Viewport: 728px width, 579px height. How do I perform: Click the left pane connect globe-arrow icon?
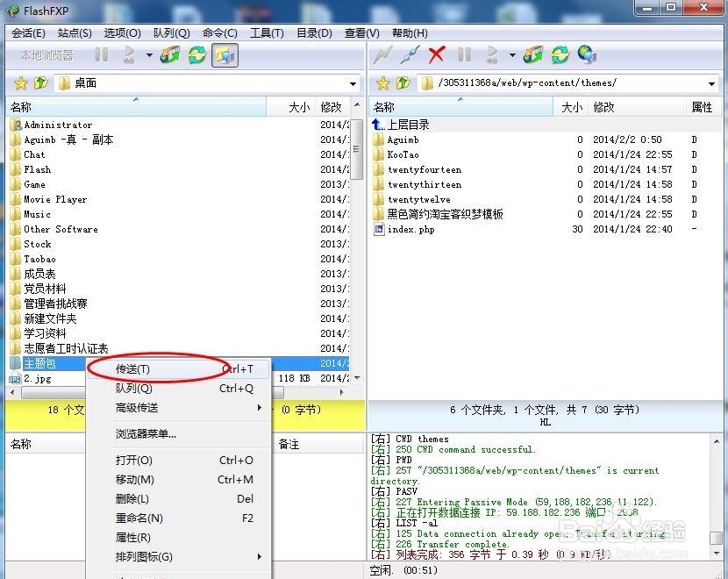170,54
